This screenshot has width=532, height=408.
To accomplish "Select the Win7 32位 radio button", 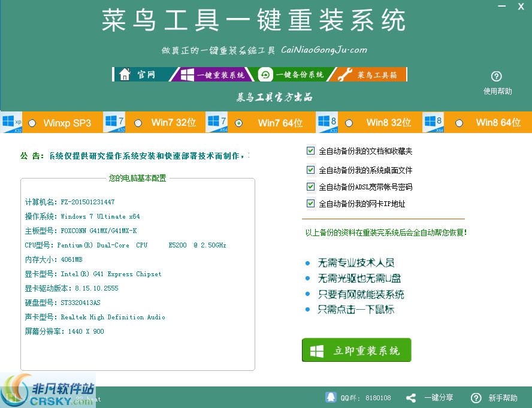I will tap(138, 123).
